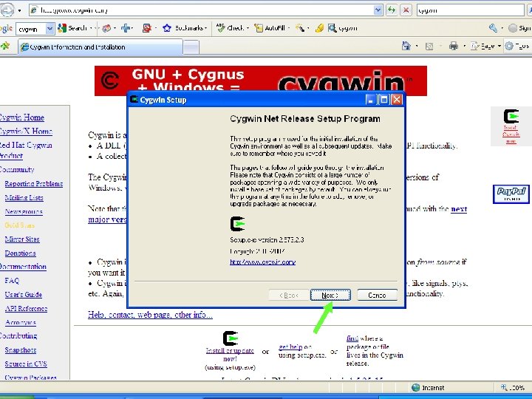Open the Cygwin Home sidebar link
Image resolution: width=532 pixels, height=399 pixels.
[21, 117]
